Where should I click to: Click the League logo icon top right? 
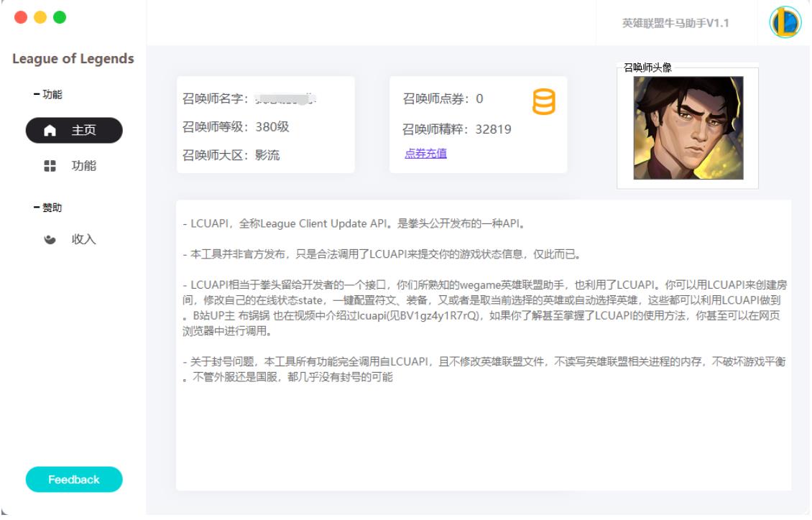[x=785, y=22]
